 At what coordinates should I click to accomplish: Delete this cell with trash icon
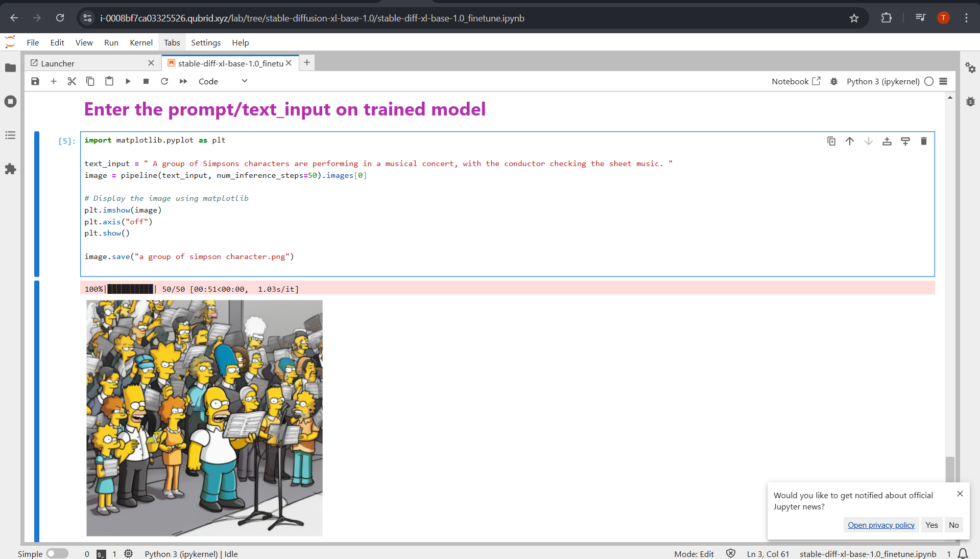tap(924, 141)
